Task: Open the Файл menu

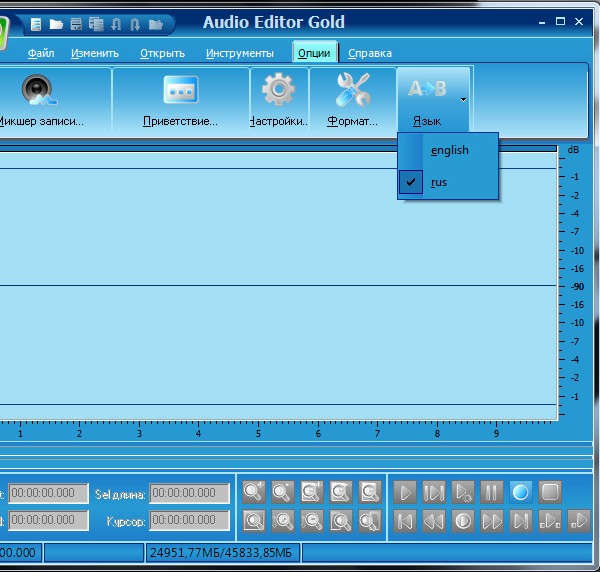Action: (41, 53)
